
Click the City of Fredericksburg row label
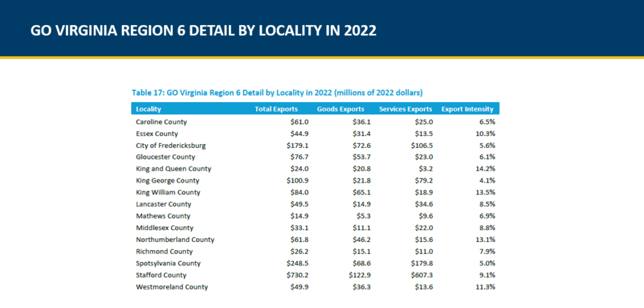click(170, 145)
